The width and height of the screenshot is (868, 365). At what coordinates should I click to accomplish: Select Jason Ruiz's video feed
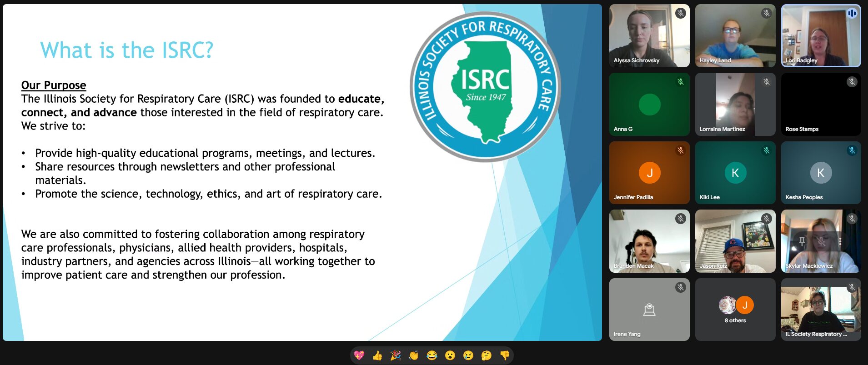tap(735, 241)
